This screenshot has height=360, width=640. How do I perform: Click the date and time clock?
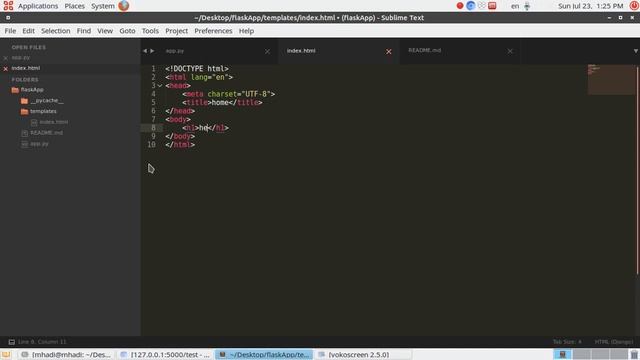590,6
